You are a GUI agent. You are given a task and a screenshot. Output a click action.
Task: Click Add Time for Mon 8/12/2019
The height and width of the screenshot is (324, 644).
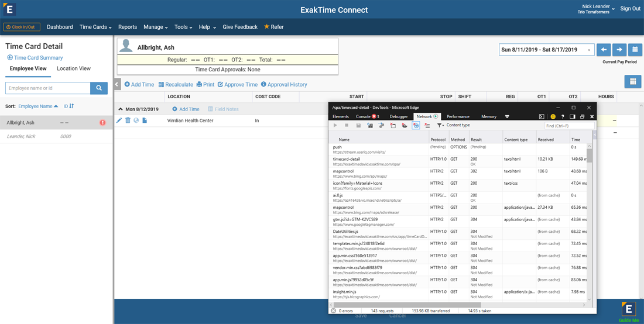(186, 109)
